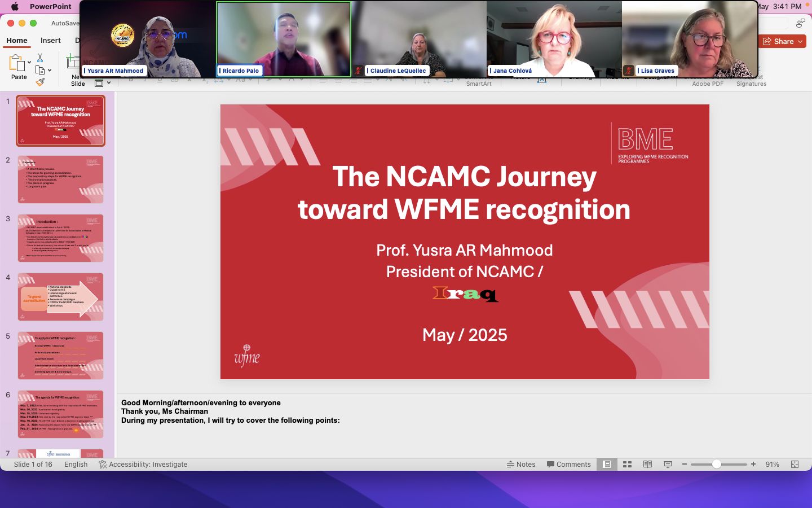Click the muted microphone icon beside Lisa Graves

click(629, 71)
